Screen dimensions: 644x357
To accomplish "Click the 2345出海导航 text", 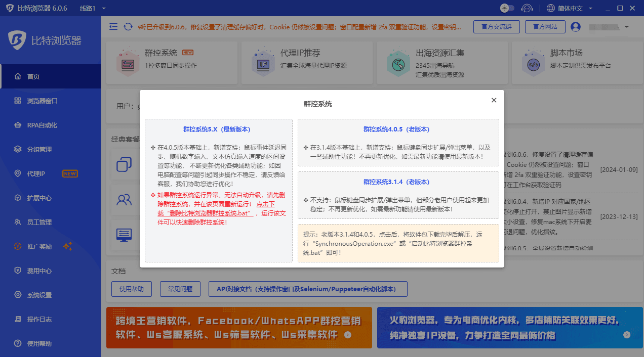I will 435,66.
